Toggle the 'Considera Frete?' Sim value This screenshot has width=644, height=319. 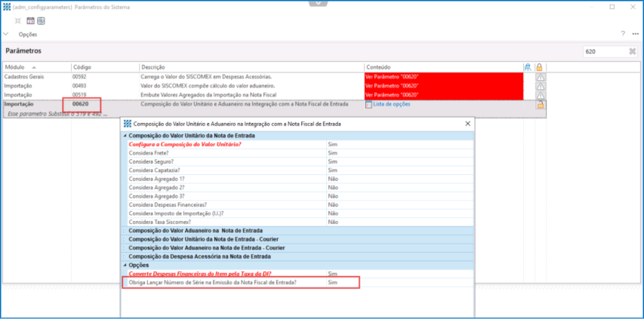[332, 152]
